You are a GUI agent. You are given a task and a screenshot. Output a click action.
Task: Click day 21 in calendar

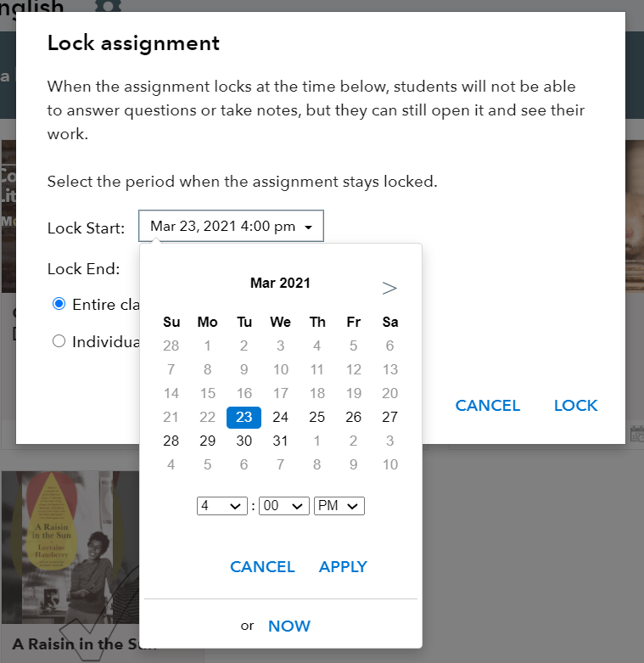pos(171,418)
